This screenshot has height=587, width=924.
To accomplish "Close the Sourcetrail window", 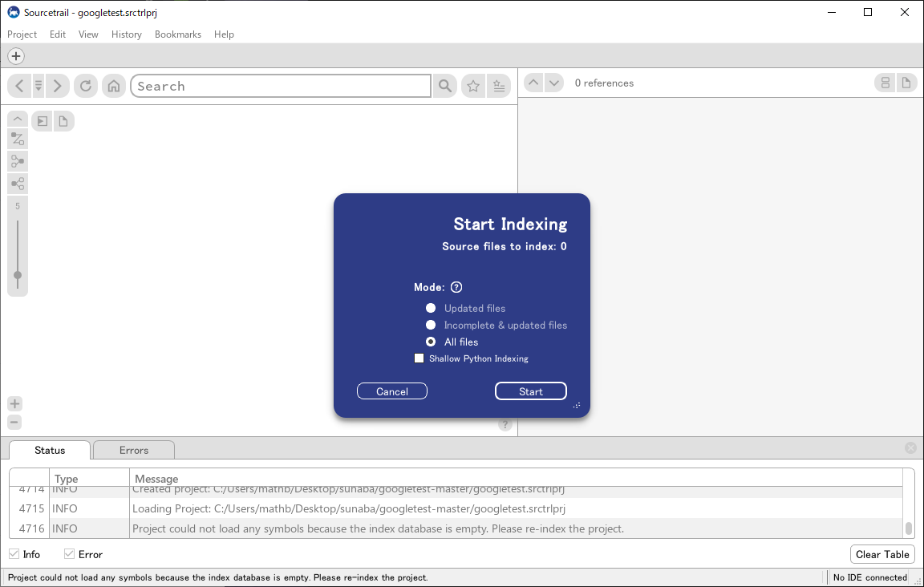I will pyautogui.click(x=905, y=12).
